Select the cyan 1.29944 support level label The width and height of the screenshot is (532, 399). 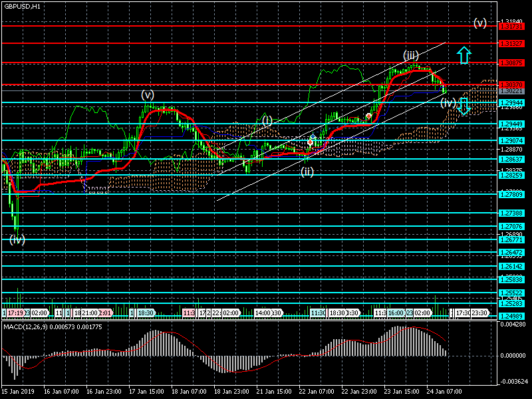pos(512,103)
